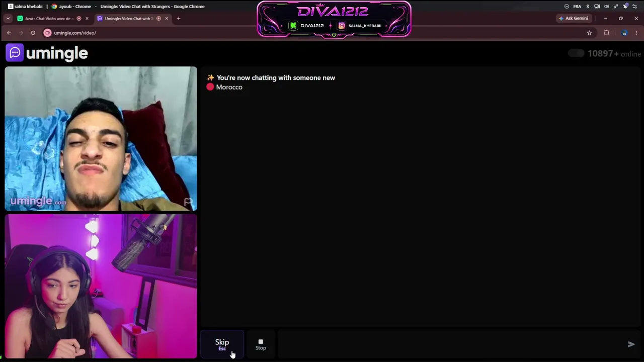Click the 10897+ online counter
644x362 pixels.
(614, 54)
